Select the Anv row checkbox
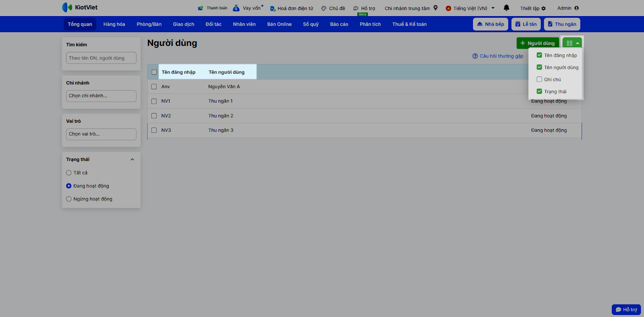The image size is (644, 317). point(154,86)
